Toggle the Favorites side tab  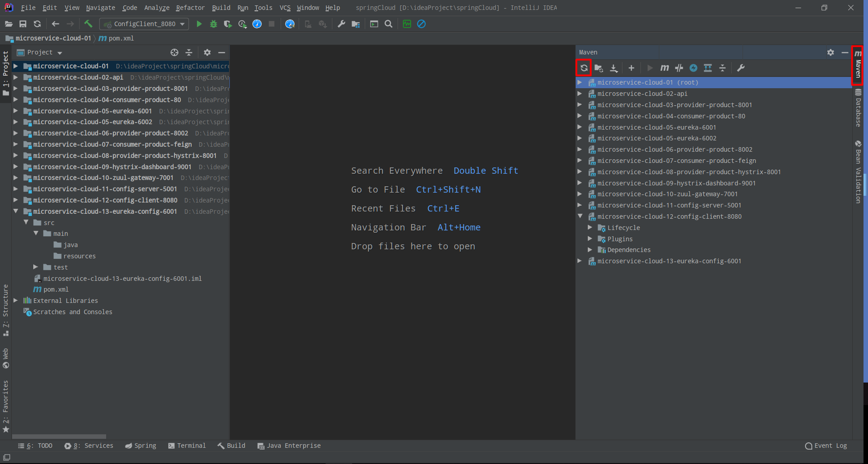tap(5, 406)
